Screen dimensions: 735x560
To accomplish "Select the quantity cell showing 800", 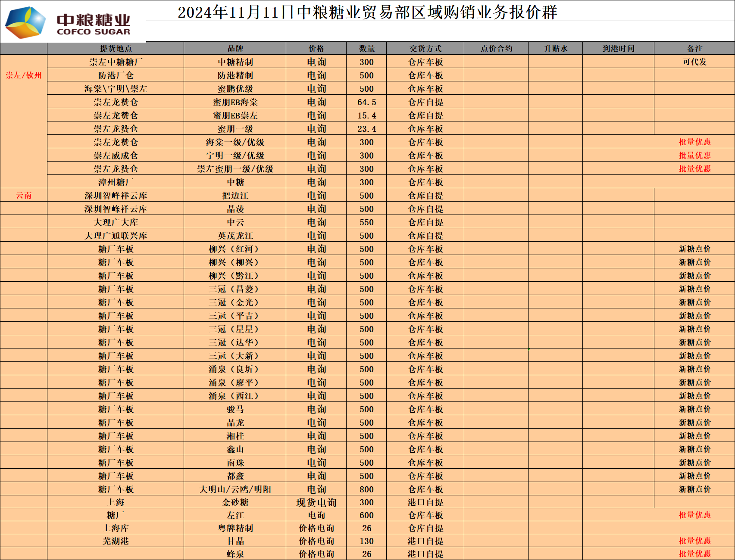I will point(366,489).
